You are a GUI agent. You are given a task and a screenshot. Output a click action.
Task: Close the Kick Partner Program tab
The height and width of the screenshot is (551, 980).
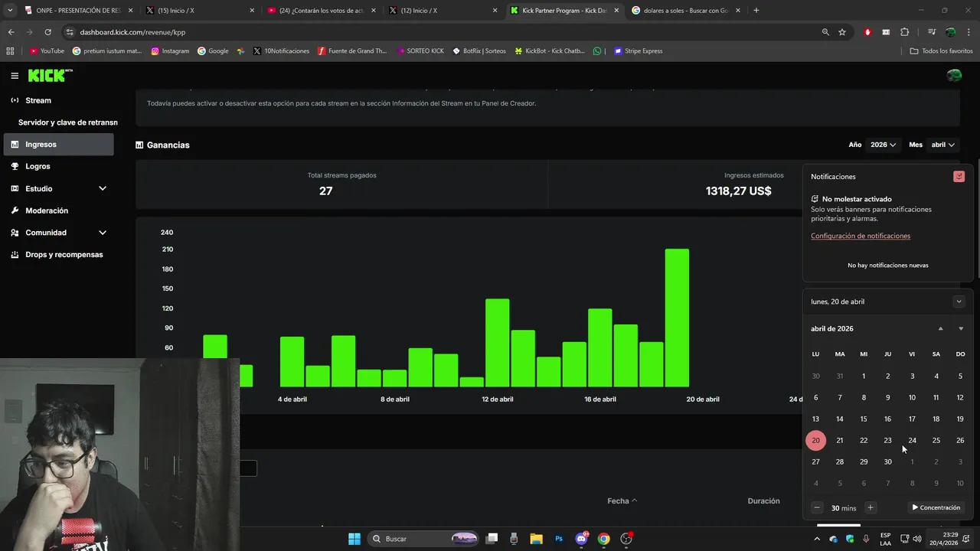[x=616, y=11]
